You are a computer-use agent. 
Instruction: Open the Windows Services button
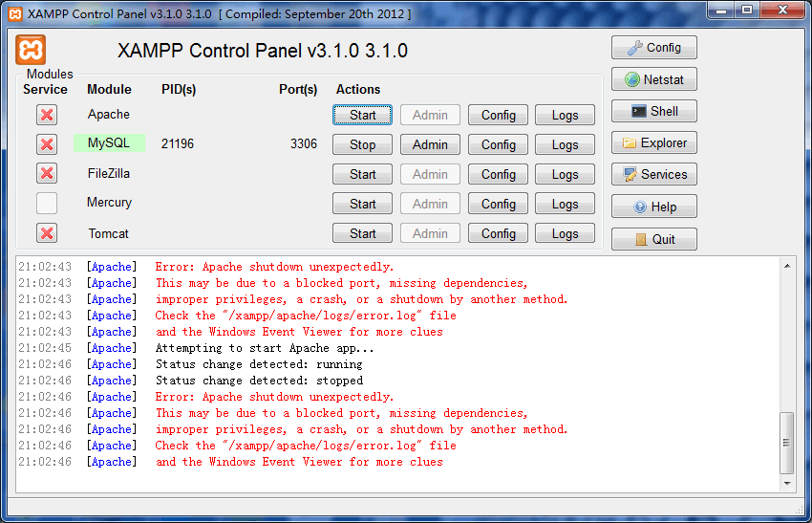click(654, 174)
